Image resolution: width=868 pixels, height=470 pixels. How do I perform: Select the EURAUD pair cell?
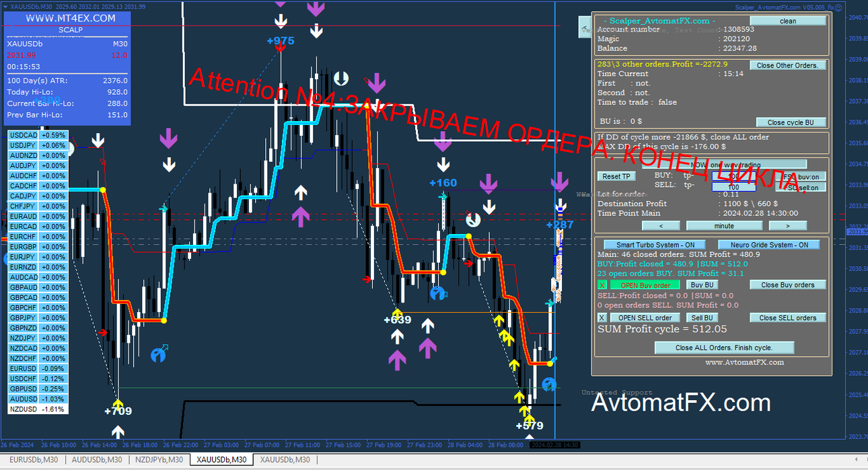point(23,216)
